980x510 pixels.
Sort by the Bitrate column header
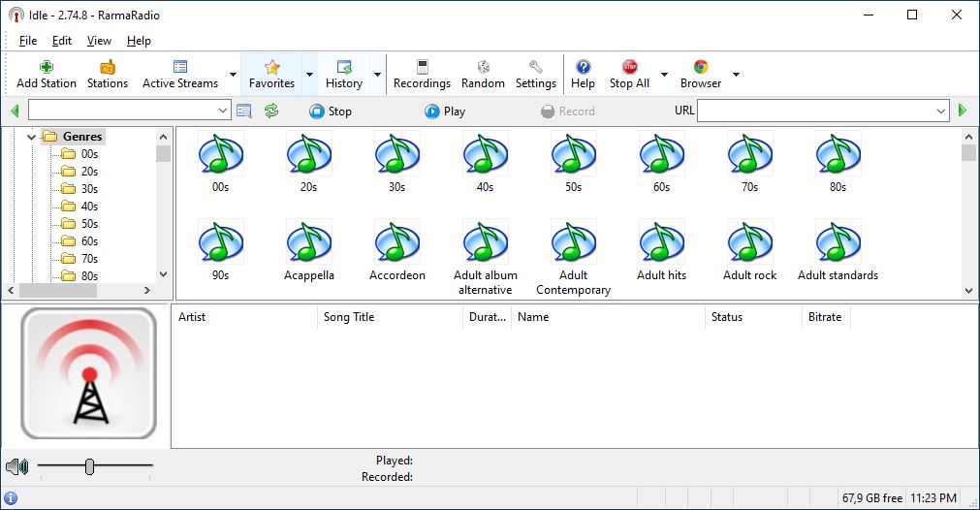point(826,317)
